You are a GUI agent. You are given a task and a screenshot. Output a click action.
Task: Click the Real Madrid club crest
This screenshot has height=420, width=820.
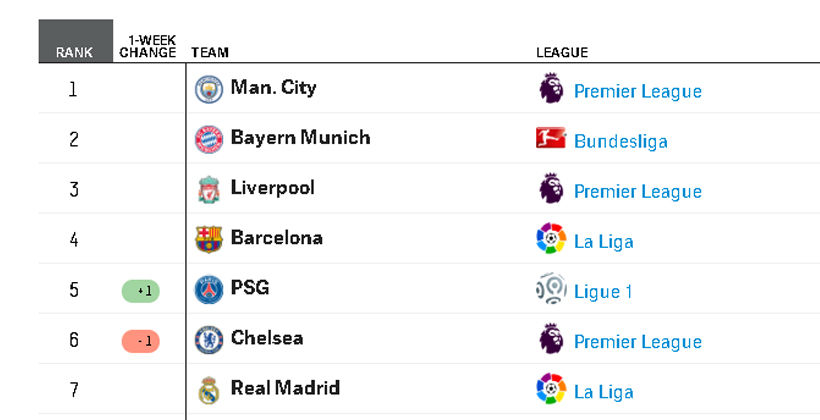tap(209, 390)
